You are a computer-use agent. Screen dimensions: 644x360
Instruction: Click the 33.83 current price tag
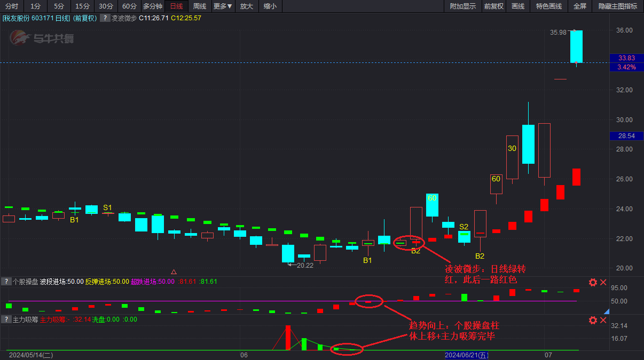[626, 58]
